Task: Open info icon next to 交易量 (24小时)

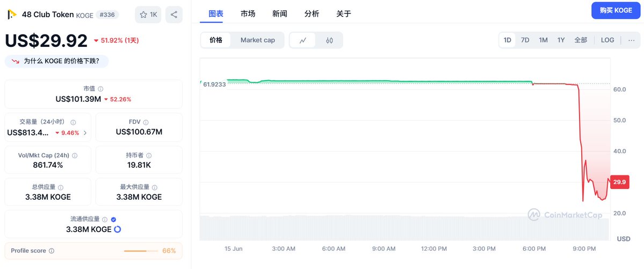Action: pos(73,122)
